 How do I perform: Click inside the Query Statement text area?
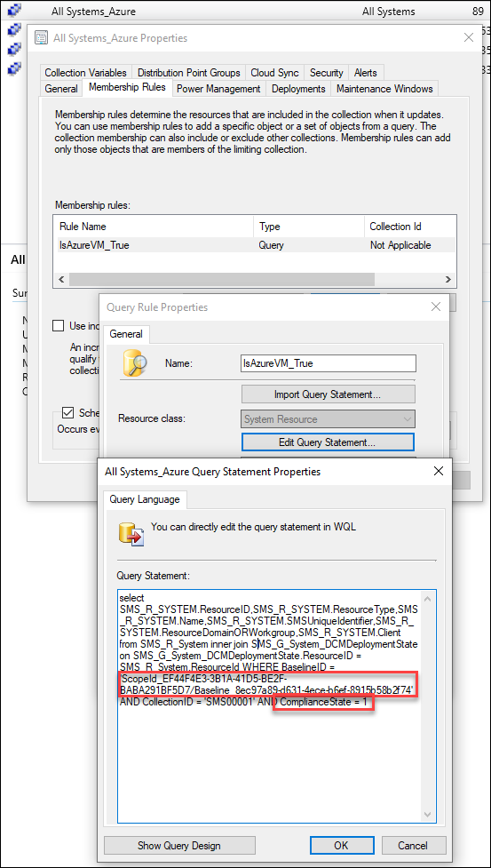click(x=269, y=705)
